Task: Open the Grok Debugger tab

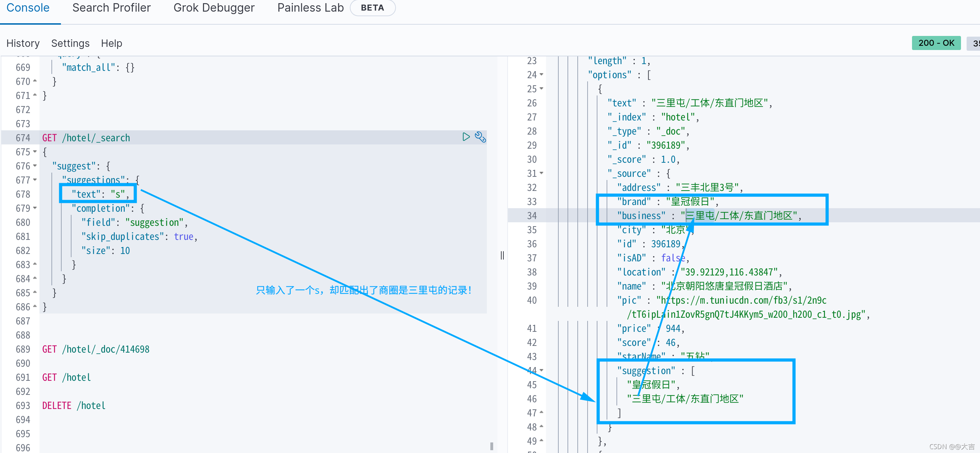Action: pyautogui.click(x=214, y=8)
